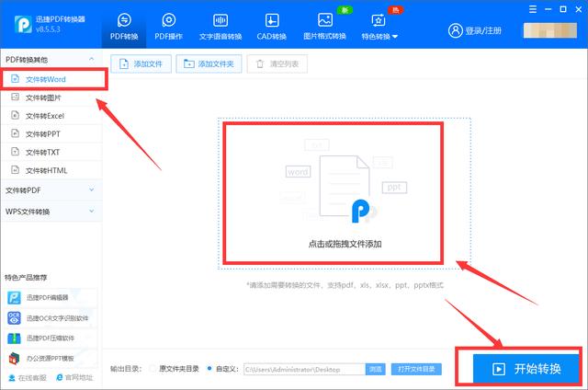This screenshot has width=588, height=390.
Task: Select 文件转TXT in the sidebar
Action: click(51, 152)
